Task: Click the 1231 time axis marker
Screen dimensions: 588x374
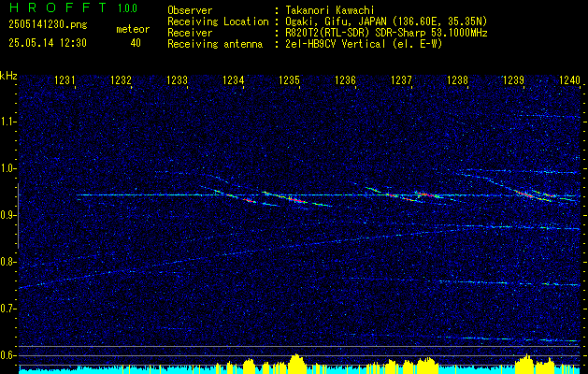Action: click(x=65, y=79)
